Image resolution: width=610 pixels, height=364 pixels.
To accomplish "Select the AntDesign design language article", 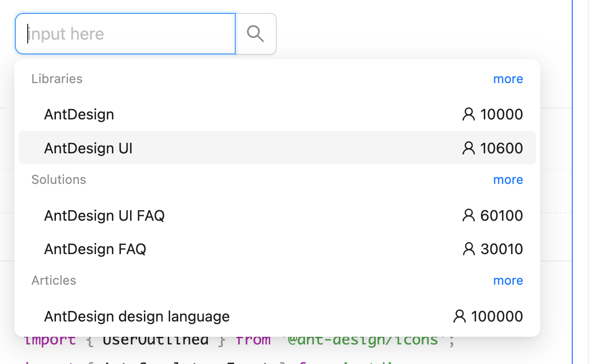I will tap(137, 316).
